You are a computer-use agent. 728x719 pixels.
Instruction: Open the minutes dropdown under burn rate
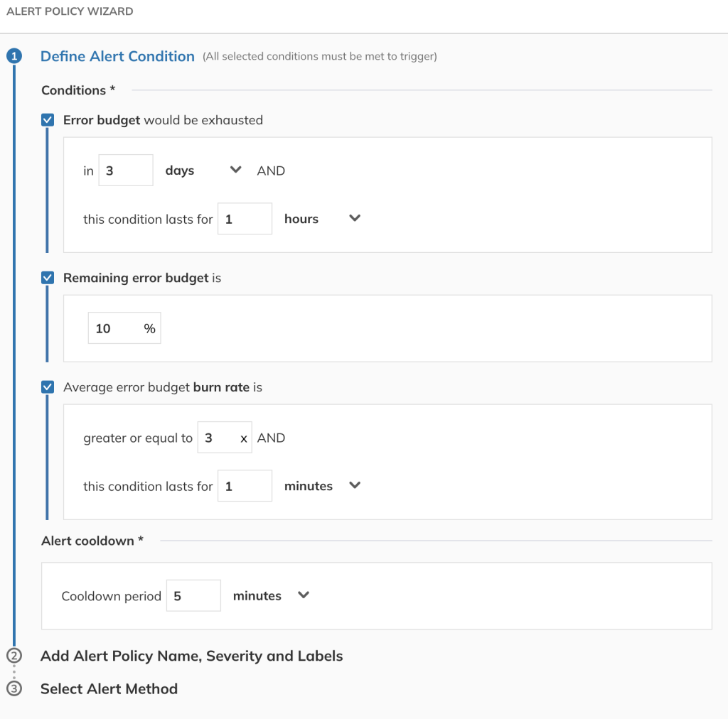point(353,485)
